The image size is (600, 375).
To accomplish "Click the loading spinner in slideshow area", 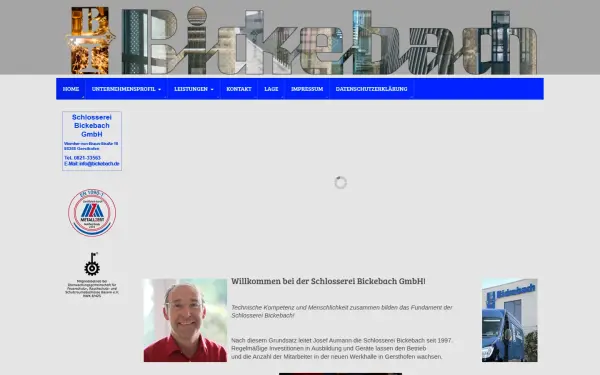I will (x=341, y=183).
